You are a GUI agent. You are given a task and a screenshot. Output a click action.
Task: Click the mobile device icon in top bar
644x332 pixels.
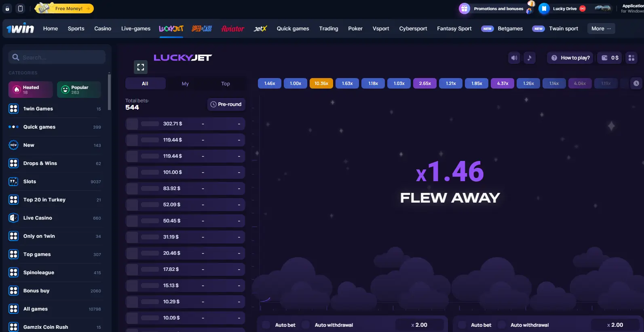click(x=20, y=8)
